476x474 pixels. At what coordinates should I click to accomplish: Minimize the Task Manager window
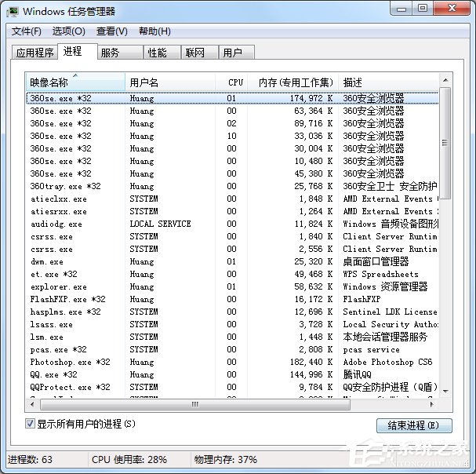click(402, 8)
